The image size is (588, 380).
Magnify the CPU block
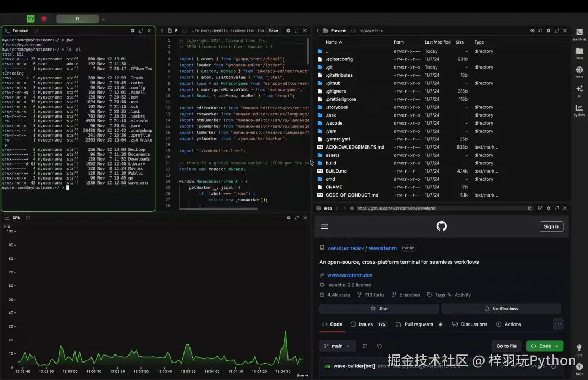(x=297, y=218)
